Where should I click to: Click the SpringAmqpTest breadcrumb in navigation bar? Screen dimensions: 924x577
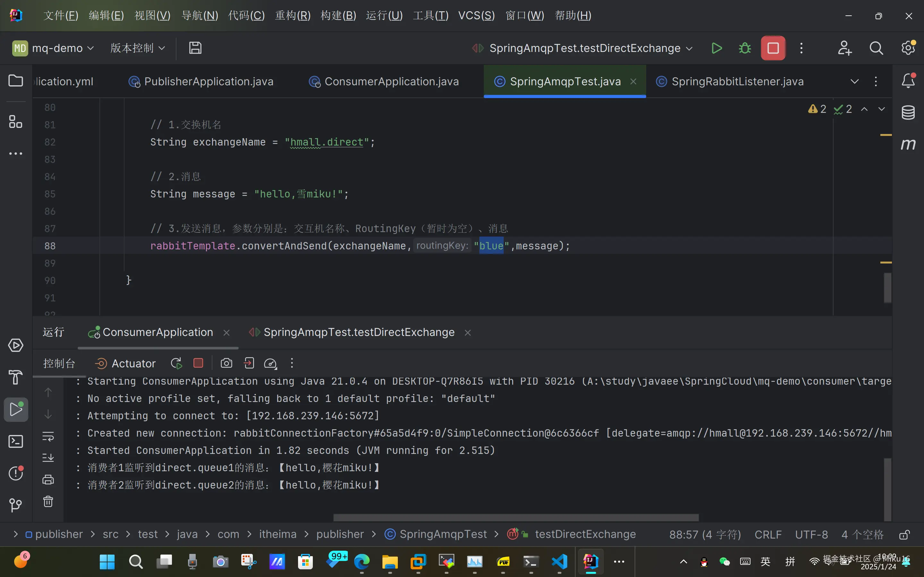[x=443, y=534]
